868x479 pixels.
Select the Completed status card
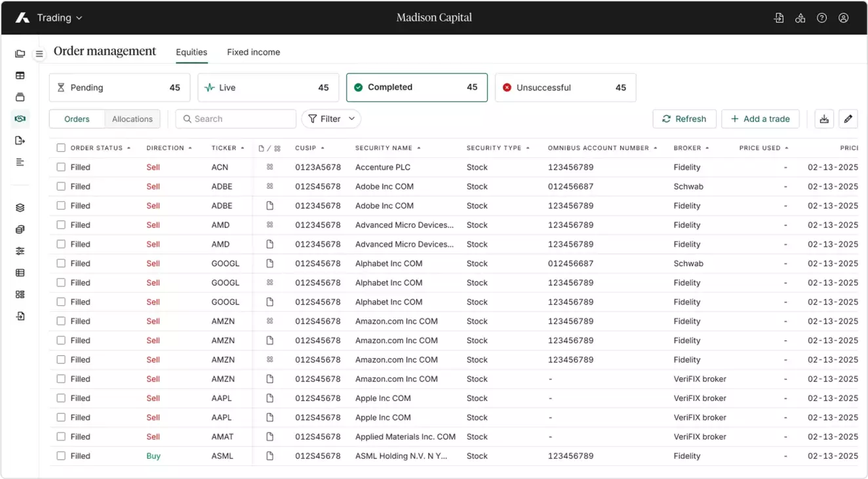(417, 87)
